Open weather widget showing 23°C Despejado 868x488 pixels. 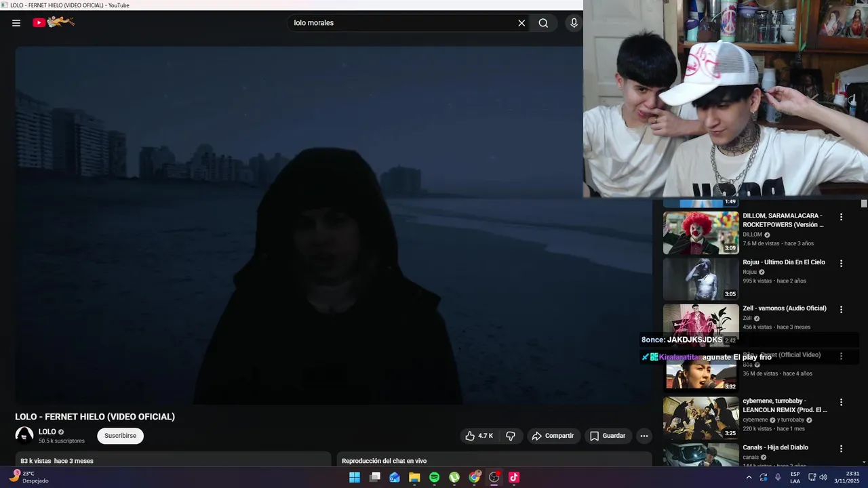point(30,477)
